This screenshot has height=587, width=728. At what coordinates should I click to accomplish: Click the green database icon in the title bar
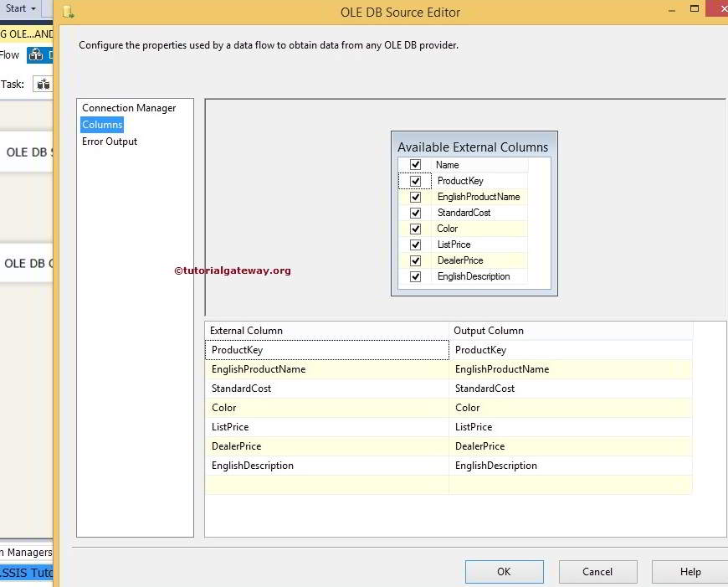pyautogui.click(x=69, y=12)
